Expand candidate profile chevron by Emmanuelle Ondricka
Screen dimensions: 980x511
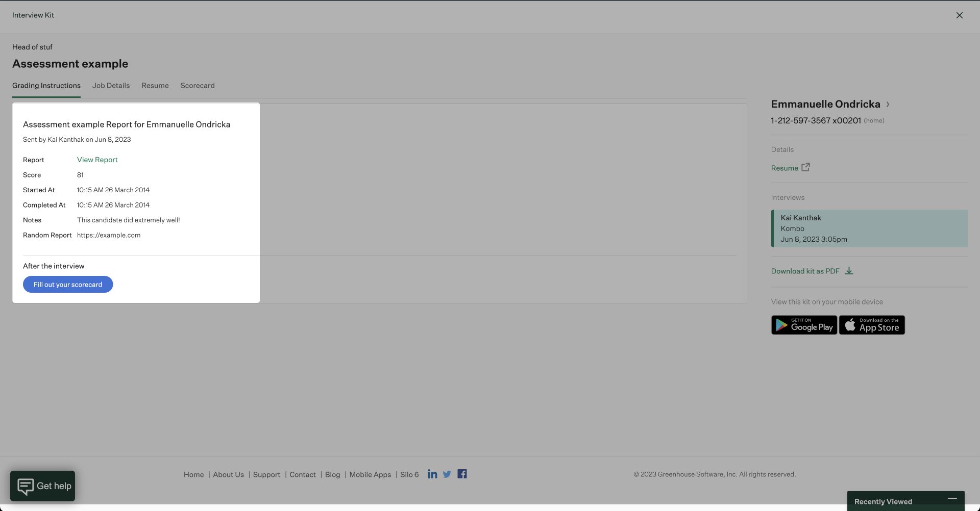(888, 104)
